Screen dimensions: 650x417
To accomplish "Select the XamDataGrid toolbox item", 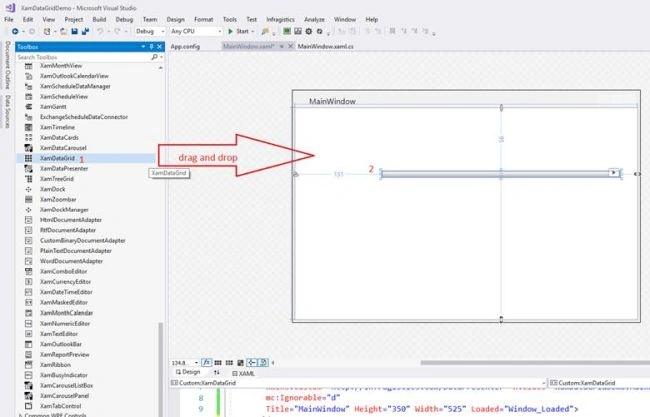I will tap(86, 158).
